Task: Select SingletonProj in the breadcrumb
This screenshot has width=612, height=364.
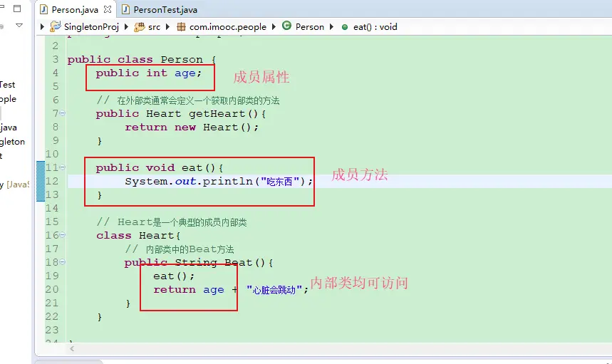Action: pos(91,27)
